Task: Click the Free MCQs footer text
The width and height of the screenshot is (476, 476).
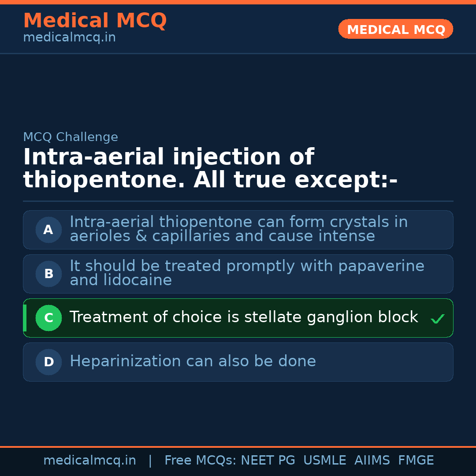Action: 200,461
